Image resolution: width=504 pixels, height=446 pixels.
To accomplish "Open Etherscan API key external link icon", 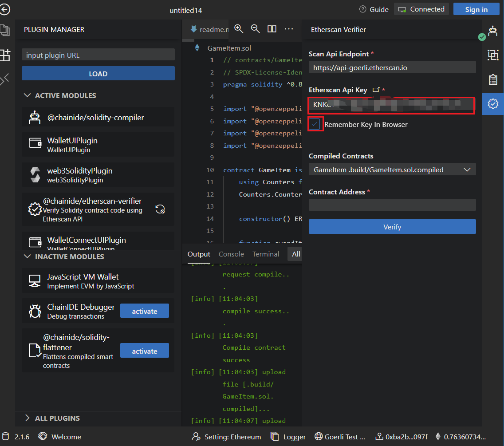I will (x=376, y=90).
